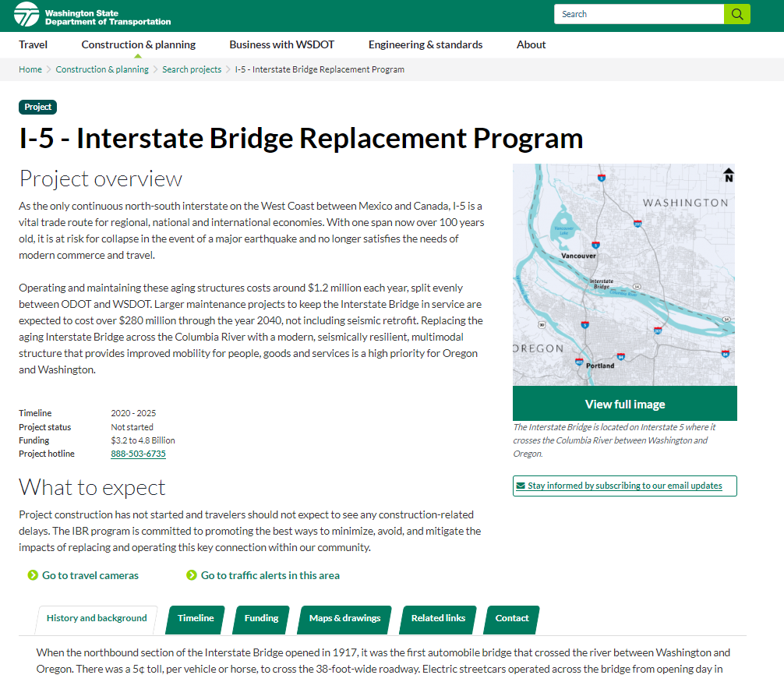The height and width of the screenshot is (675, 784).
Task: Go to Home breadcrumb link
Action: click(30, 69)
